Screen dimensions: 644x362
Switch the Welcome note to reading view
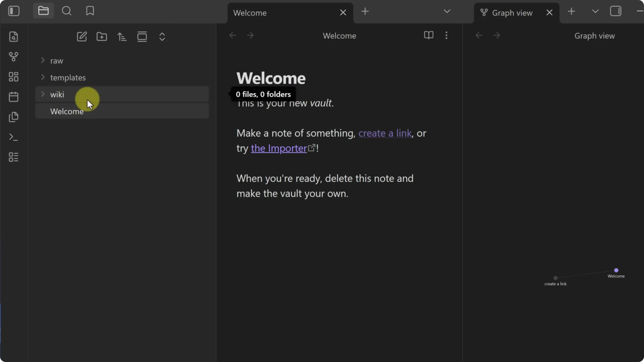click(429, 35)
